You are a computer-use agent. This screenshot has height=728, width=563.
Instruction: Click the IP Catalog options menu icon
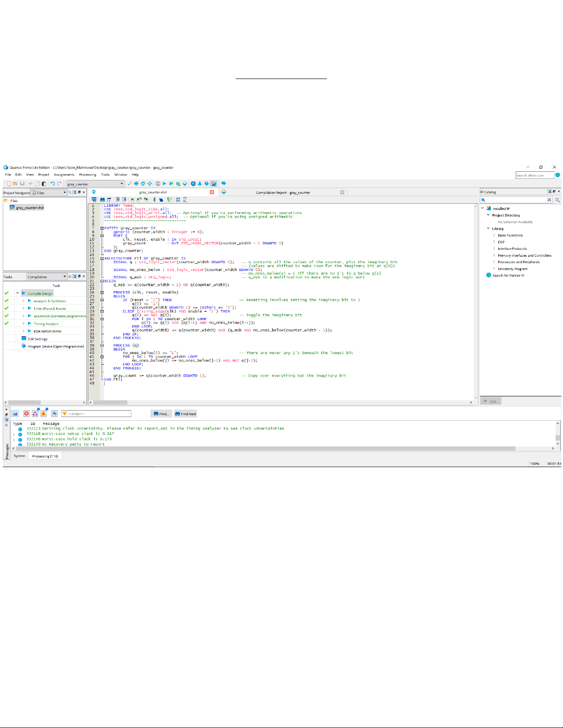pos(557,200)
